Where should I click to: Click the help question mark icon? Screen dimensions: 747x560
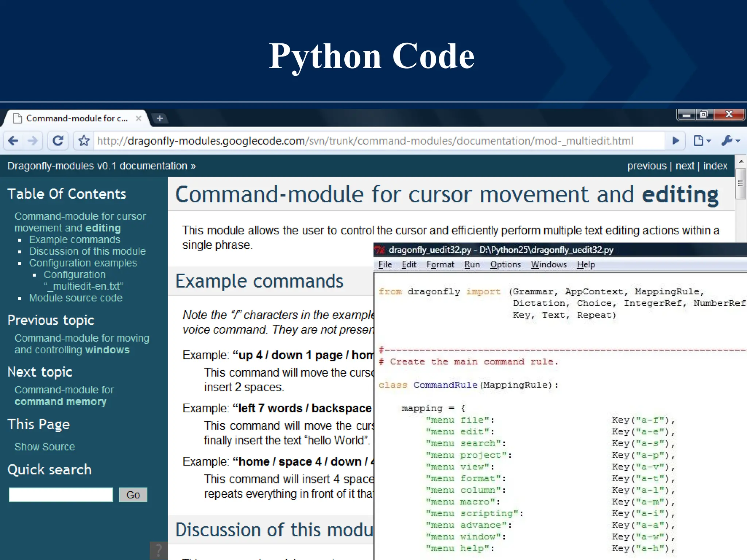pos(159,550)
